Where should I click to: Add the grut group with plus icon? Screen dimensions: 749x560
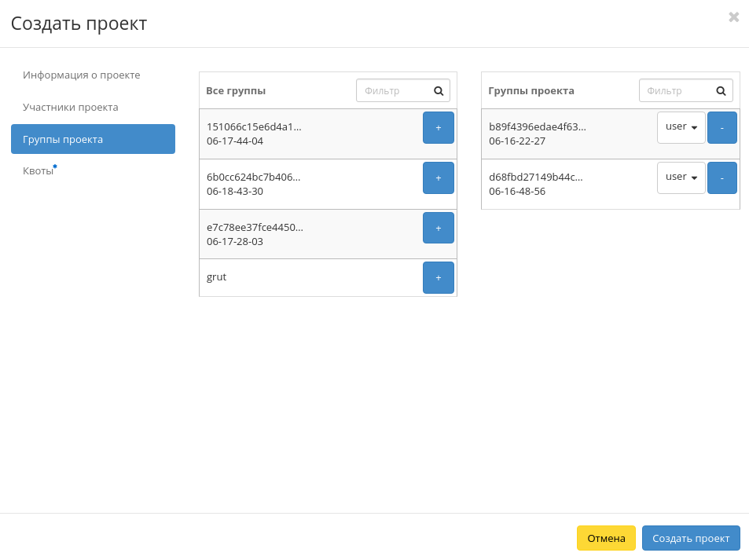pyautogui.click(x=439, y=277)
